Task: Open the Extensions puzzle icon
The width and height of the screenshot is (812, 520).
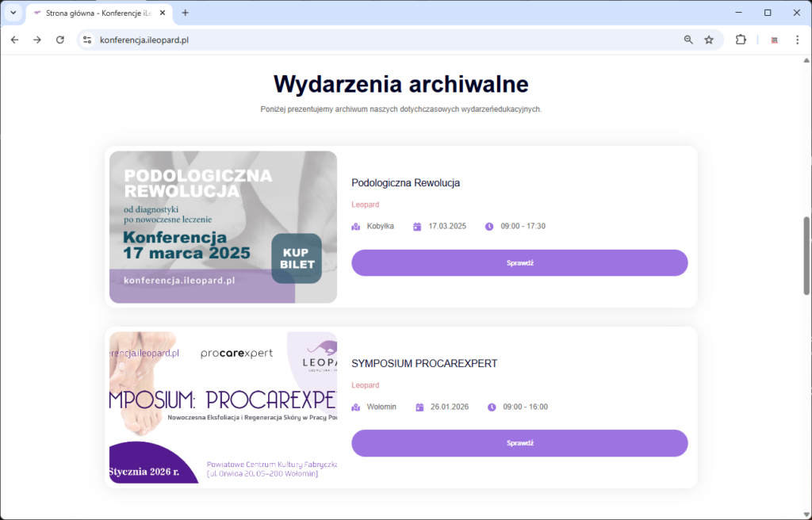Action: [741, 40]
